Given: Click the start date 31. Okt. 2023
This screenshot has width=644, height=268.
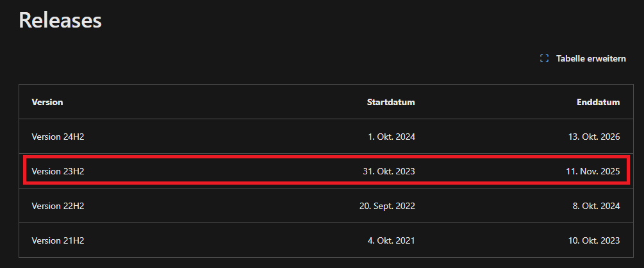Looking at the screenshot, I should tap(389, 171).
